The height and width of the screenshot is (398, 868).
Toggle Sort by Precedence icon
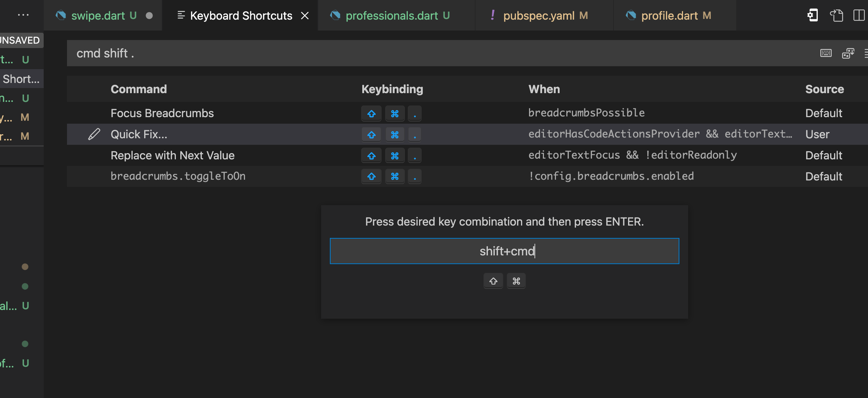coord(848,53)
